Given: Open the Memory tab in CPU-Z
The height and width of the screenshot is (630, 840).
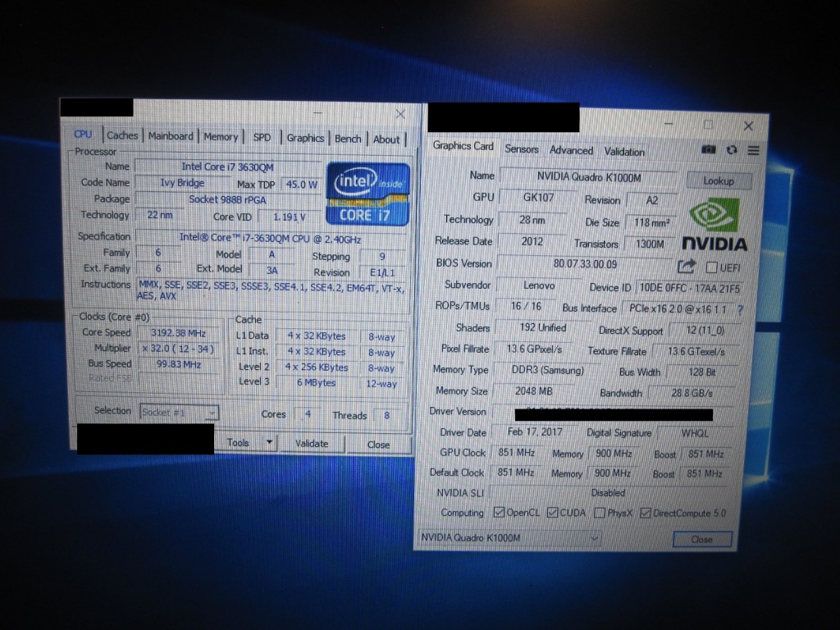Looking at the screenshot, I should tap(221, 137).
